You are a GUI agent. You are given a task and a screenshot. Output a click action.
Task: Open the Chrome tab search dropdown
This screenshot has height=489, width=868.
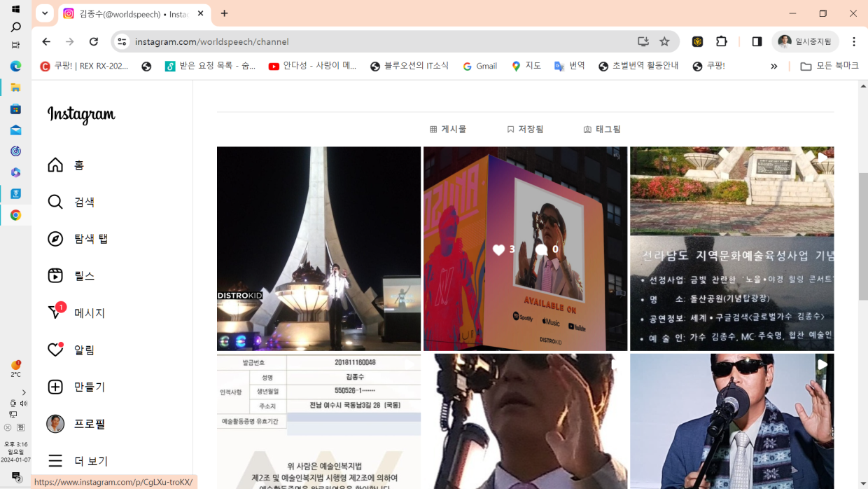coord(45,13)
